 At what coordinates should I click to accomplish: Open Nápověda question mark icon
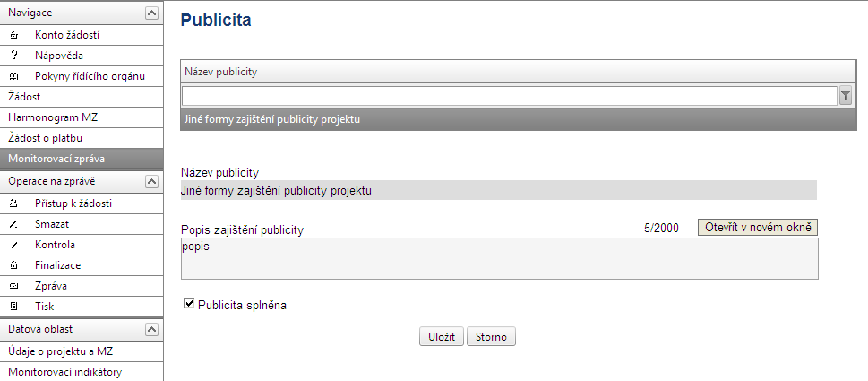pyautogui.click(x=14, y=56)
